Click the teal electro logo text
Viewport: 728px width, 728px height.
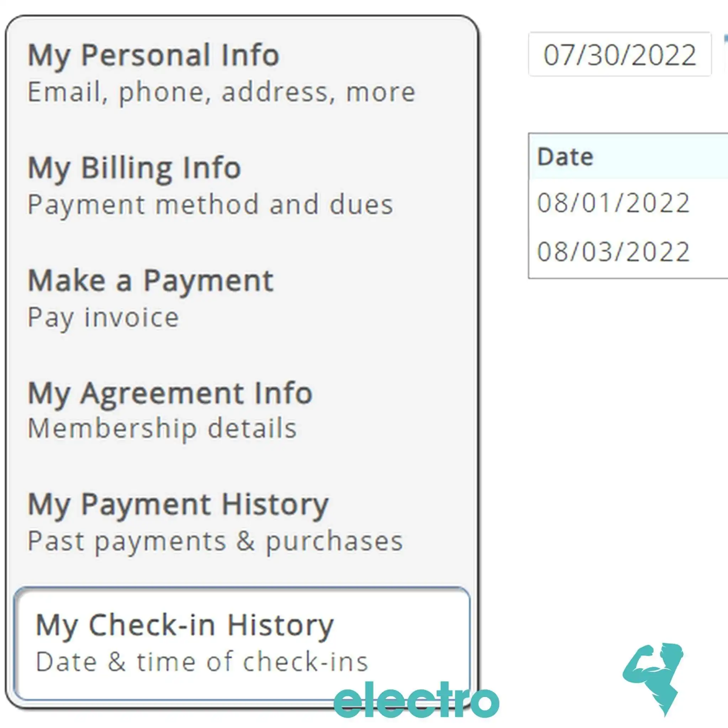tap(417, 700)
